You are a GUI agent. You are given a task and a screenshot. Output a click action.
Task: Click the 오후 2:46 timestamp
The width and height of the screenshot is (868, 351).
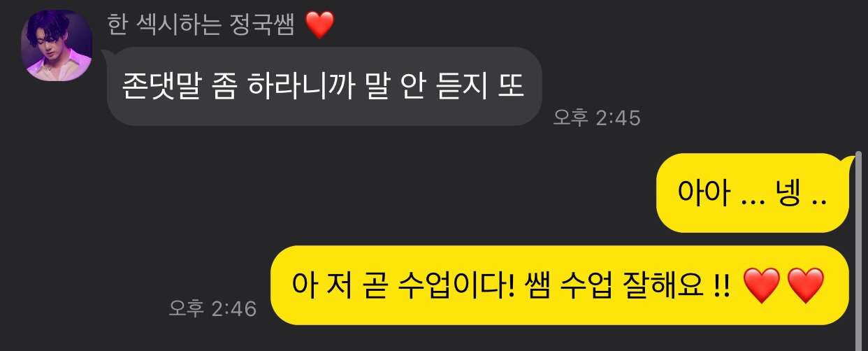(x=212, y=308)
